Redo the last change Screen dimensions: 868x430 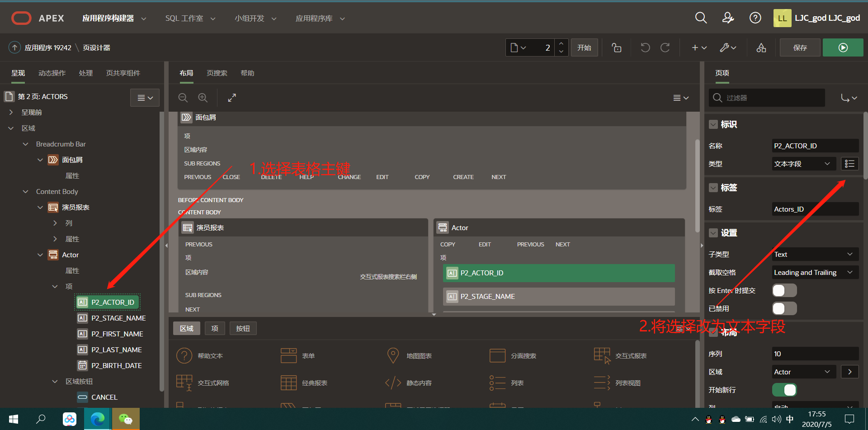tap(665, 47)
